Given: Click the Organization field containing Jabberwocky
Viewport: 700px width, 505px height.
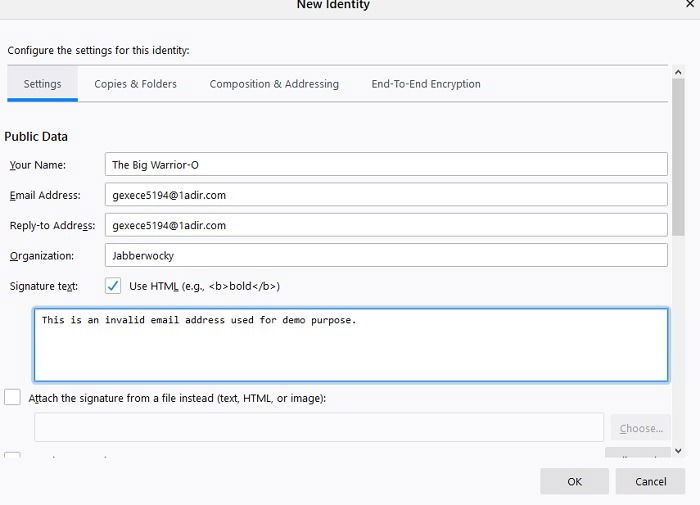Looking at the screenshot, I should click(x=385, y=255).
